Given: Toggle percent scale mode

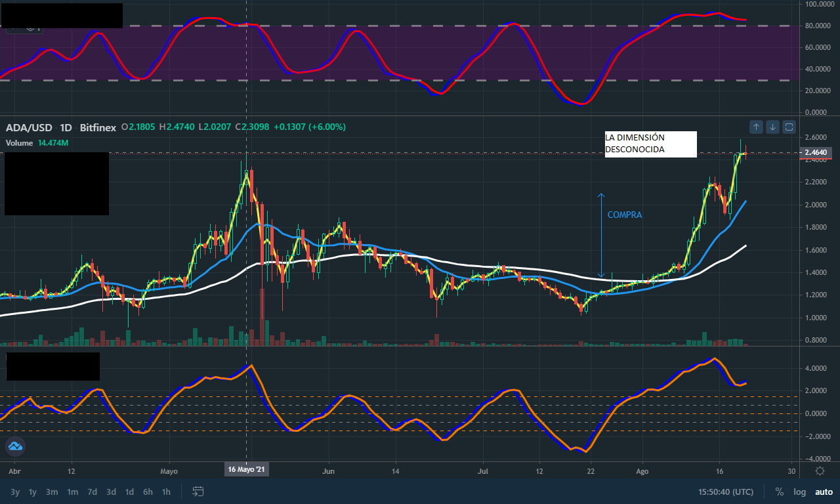Looking at the screenshot, I should pos(779,492).
